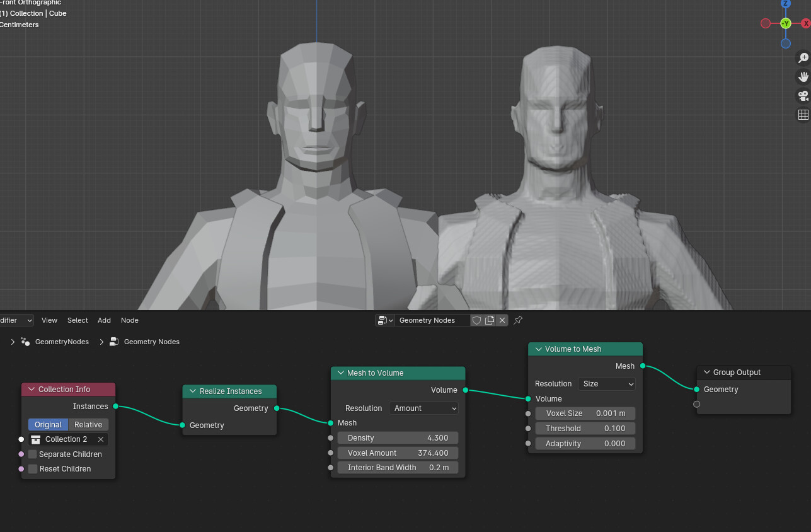
Task: Enable the Separate Children checkbox
Action: [32, 454]
